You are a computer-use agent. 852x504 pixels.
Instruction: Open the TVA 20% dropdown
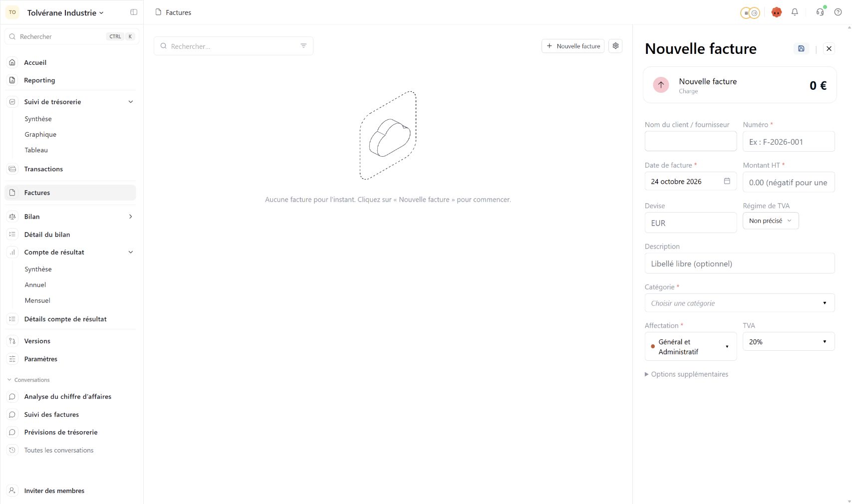click(x=789, y=341)
